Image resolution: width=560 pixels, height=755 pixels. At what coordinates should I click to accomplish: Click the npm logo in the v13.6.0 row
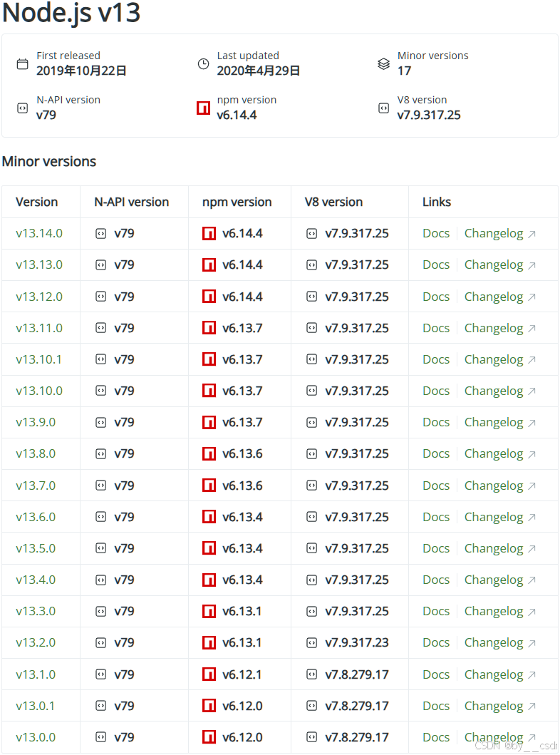point(209,517)
